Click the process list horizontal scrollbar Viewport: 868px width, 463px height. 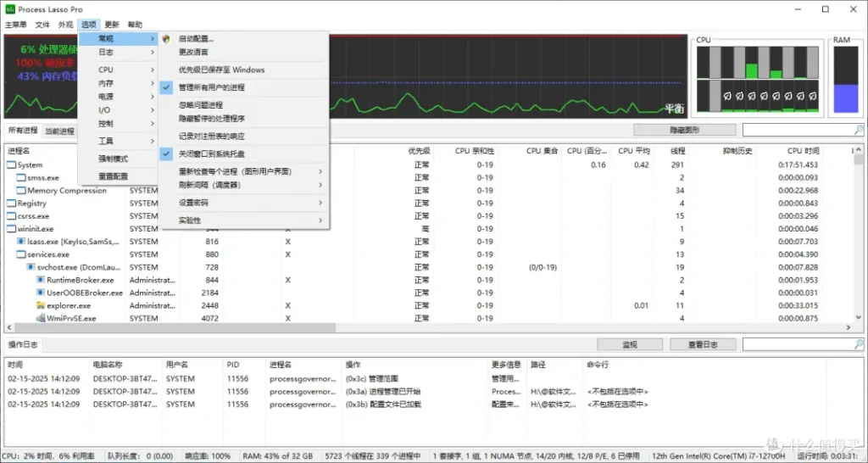[x=174, y=327]
